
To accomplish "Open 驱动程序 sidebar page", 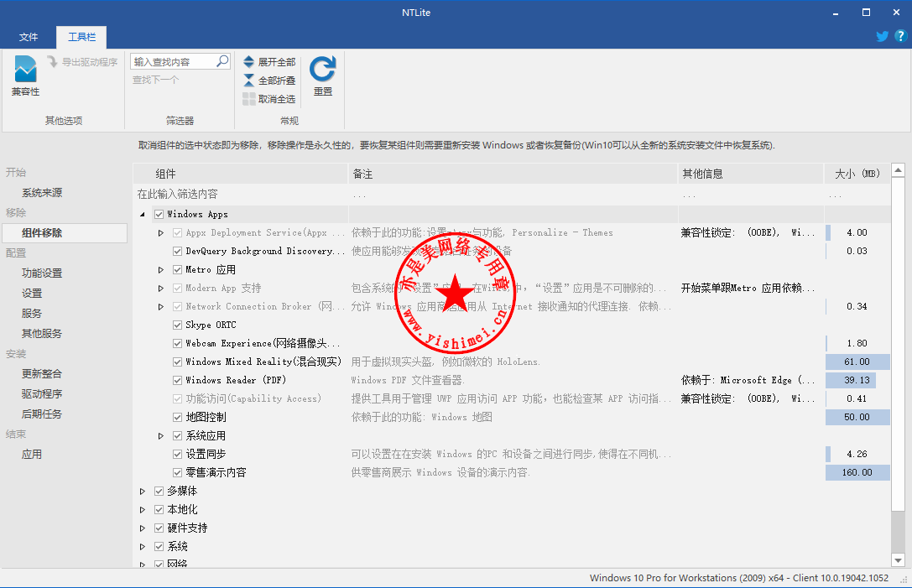I will click(42, 393).
